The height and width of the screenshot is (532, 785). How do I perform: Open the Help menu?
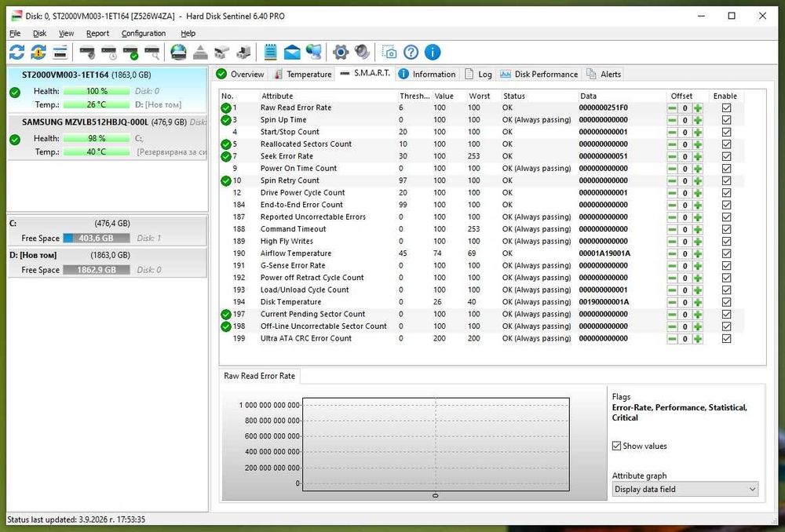tap(188, 33)
